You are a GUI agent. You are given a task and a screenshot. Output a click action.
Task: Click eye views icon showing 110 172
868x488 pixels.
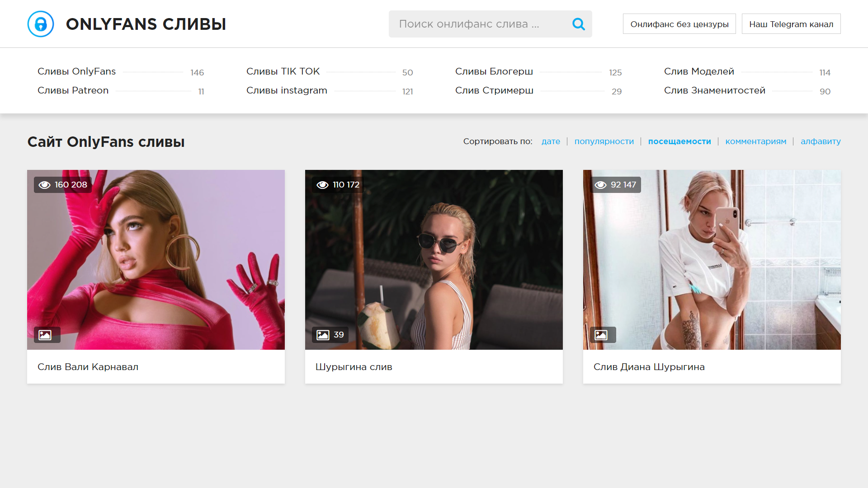click(322, 185)
